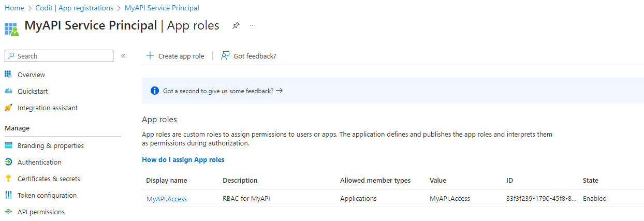Navigate to Codit | App registrations breadcrumb
The image size is (644, 221).
75,8
